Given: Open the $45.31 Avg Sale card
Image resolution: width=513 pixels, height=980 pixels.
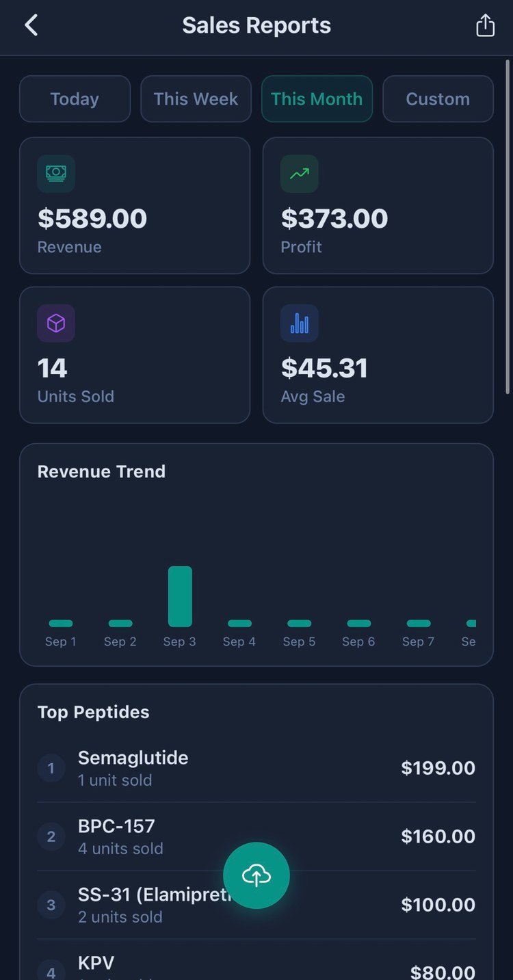Looking at the screenshot, I should pyautogui.click(x=378, y=355).
